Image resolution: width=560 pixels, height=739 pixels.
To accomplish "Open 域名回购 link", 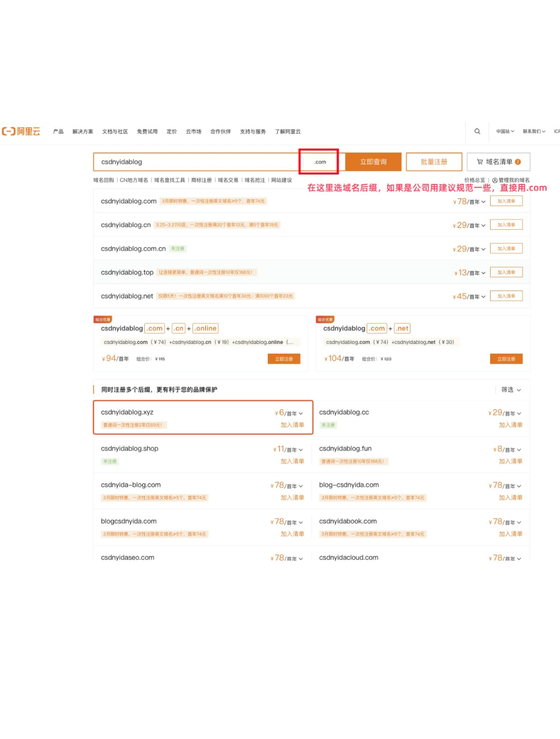I will click(104, 180).
